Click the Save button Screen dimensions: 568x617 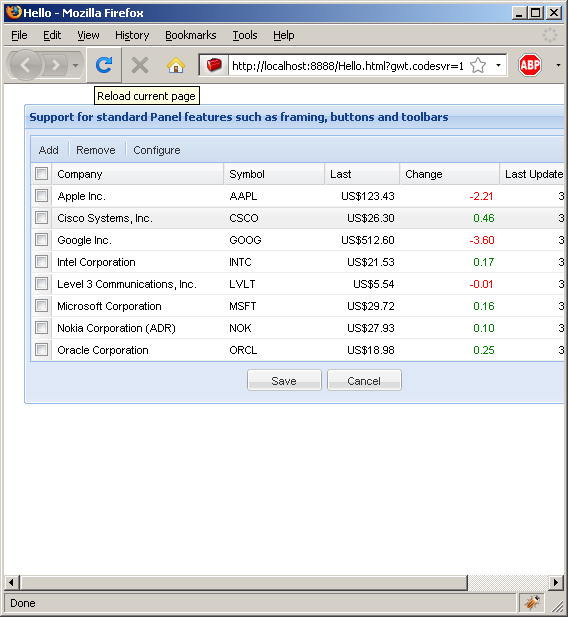[284, 381]
